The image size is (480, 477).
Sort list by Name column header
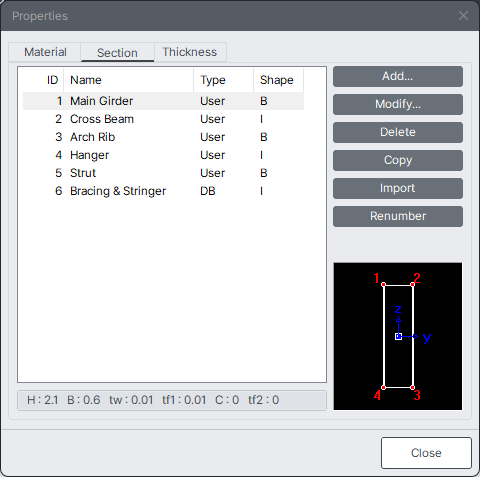coord(128,80)
